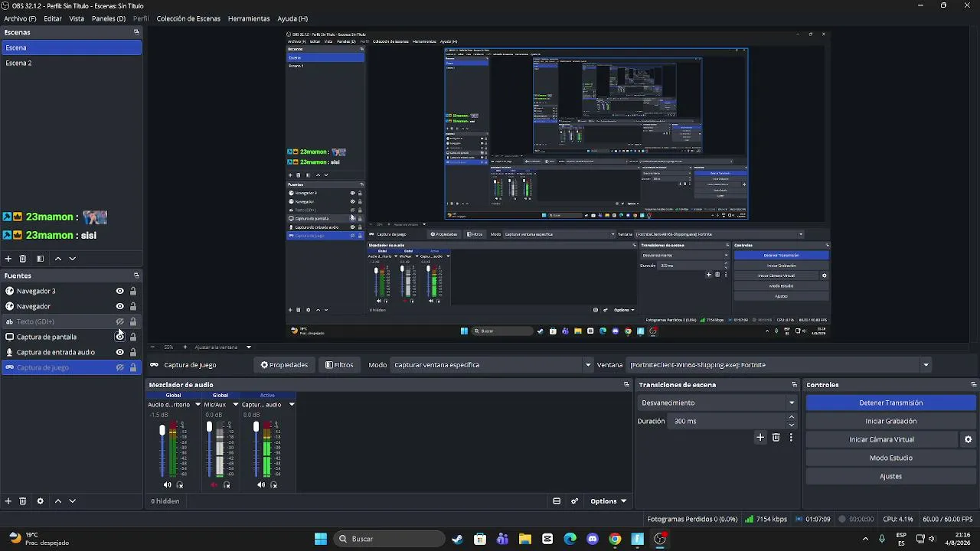Open Mic/Aux channel menu arrow
This screenshot has height=551, width=980.
point(235,404)
